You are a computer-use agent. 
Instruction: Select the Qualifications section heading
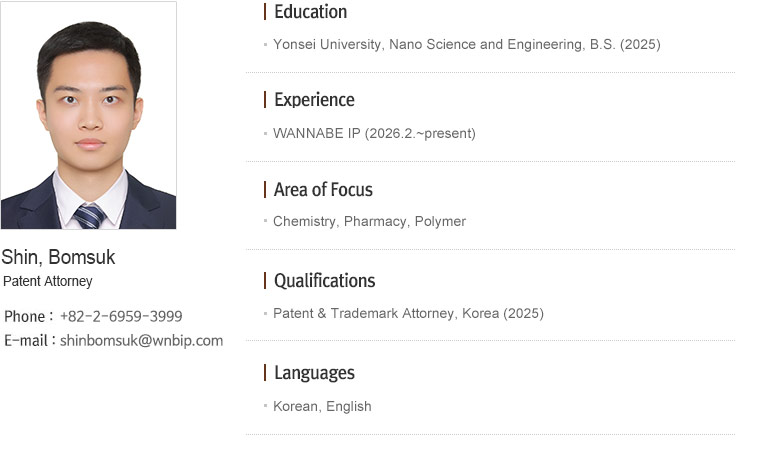coord(324,281)
